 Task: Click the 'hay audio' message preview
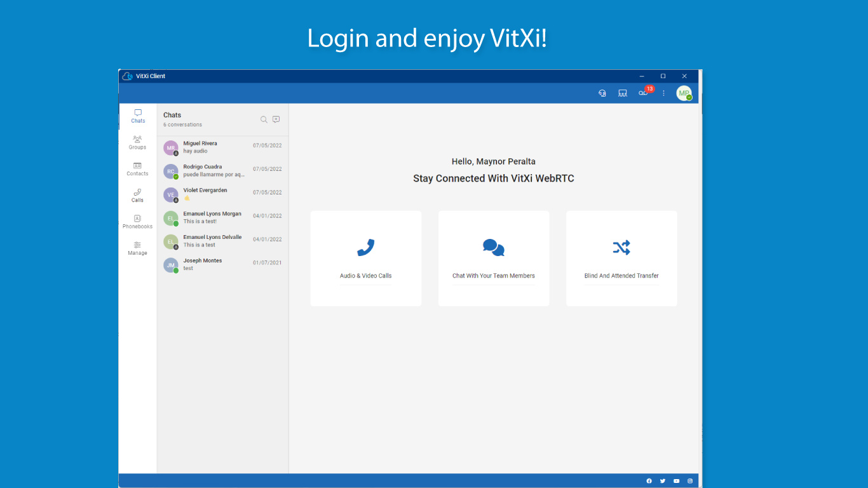pyautogui.click(x=196, y=151)
